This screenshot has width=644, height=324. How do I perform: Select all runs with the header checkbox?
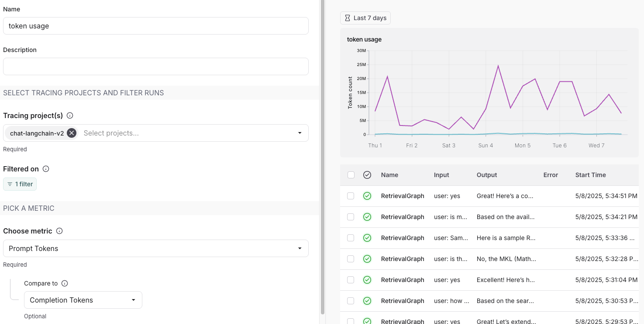pos(351,174)
